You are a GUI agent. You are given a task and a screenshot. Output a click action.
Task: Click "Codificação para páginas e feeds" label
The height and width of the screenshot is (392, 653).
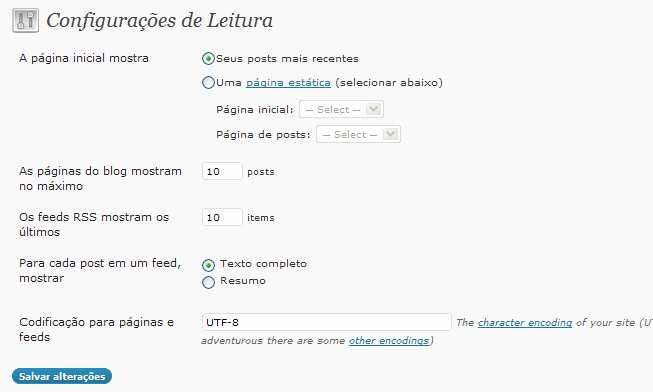coord(96,330)
